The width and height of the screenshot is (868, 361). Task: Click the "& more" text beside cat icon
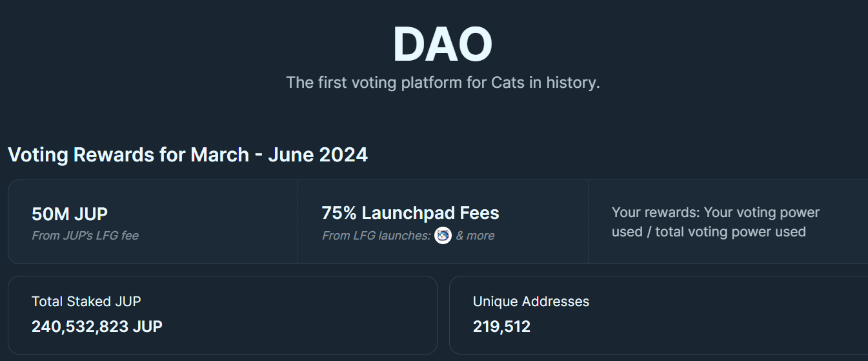(475, 236)
